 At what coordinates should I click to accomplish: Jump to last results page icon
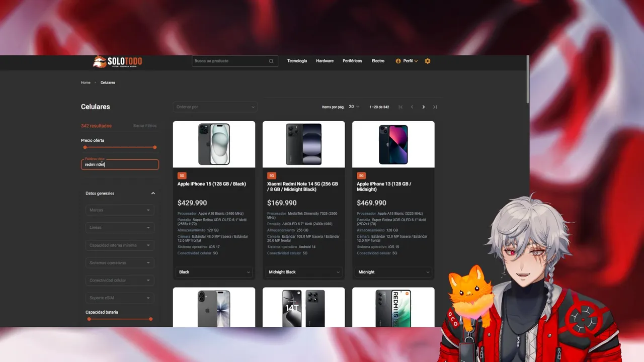click(435, 107)
